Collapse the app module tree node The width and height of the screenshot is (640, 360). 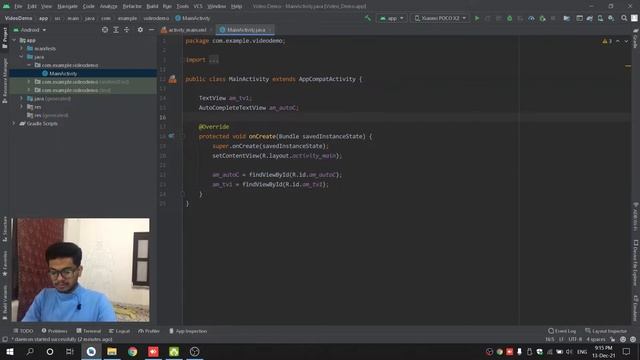14,40
